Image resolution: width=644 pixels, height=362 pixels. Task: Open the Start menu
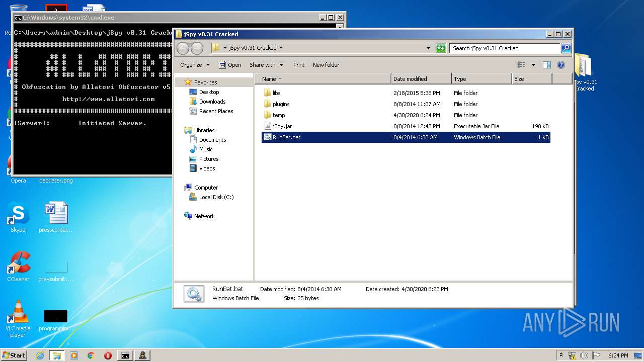pyautogui.click(x=14, y=355)
